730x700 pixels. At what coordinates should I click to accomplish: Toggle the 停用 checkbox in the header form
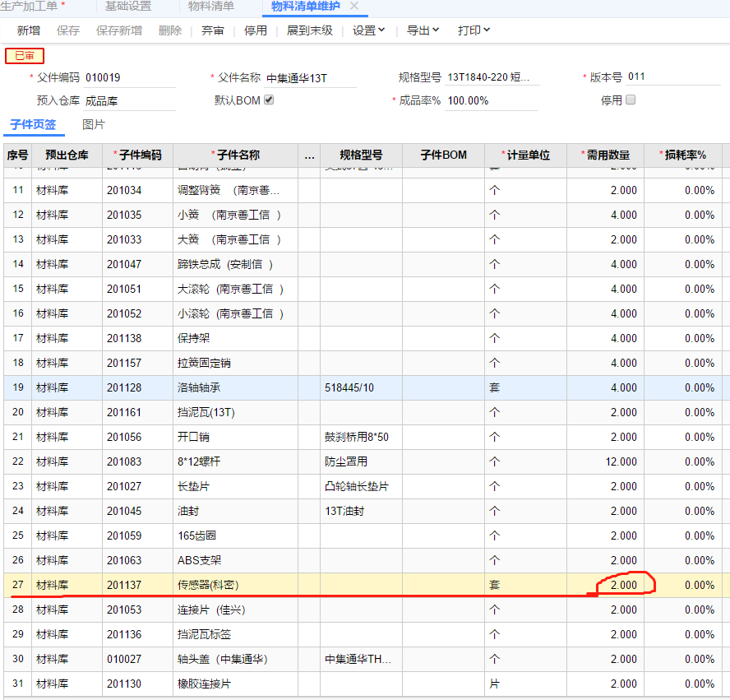tap(631, 100)
